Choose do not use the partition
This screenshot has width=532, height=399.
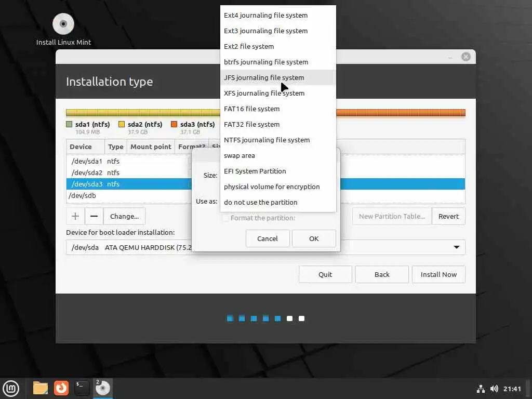[x=278, y=203]
